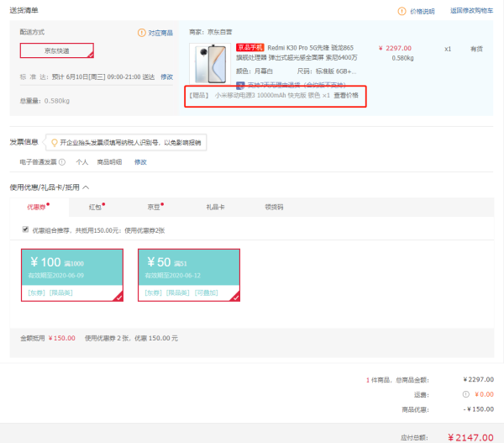Screen dimensions: 504x443
Task: Click the 价格说明 warning icon
Action: (x=402, y=11)
